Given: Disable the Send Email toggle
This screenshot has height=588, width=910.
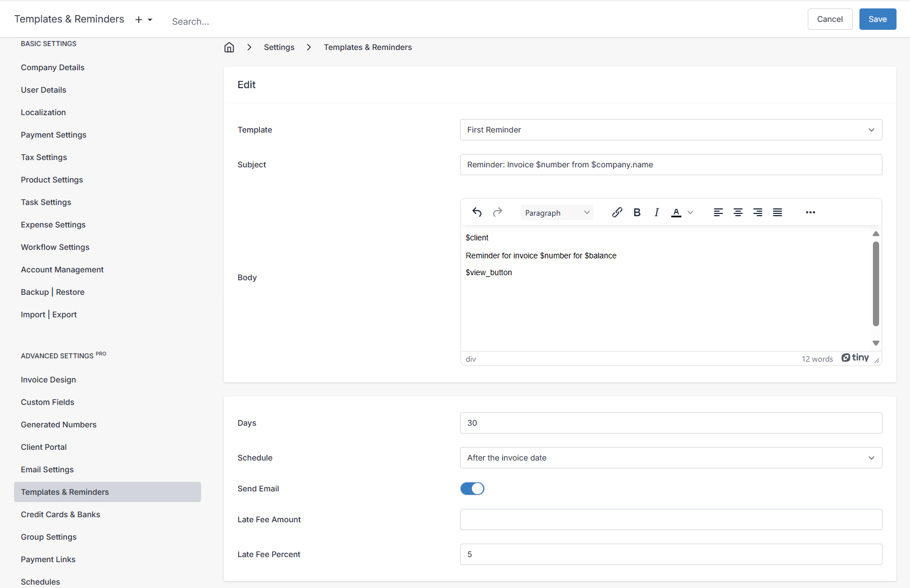Looking at the screenshot, I should [x=472, y=489].
